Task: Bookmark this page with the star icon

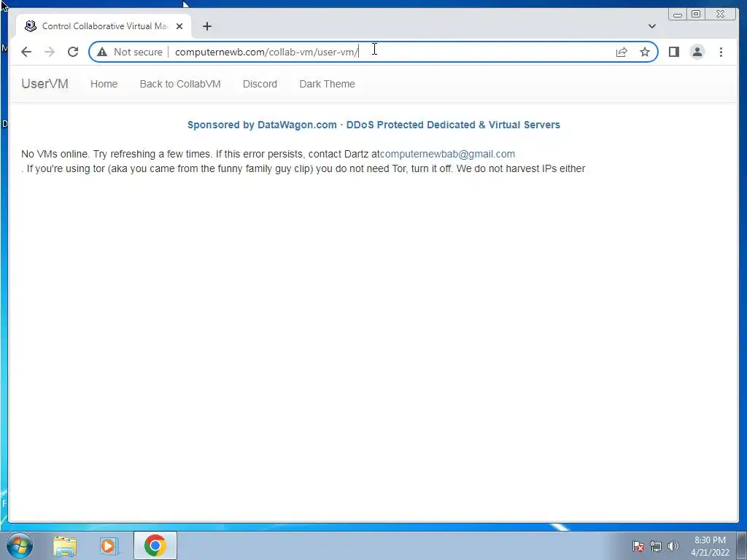Action: [x=645, y=52]
